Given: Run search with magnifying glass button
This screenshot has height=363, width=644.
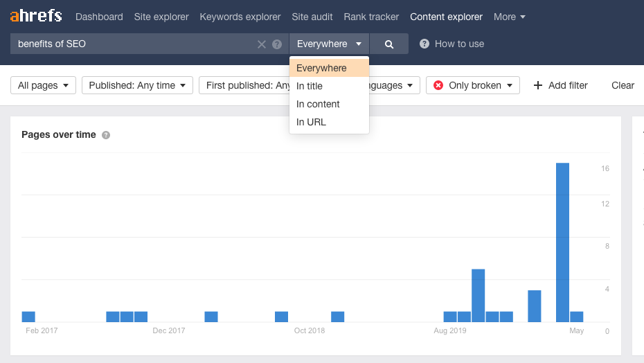Looking at the screenshot, I should pyautogui.click(x=389, y=44).
